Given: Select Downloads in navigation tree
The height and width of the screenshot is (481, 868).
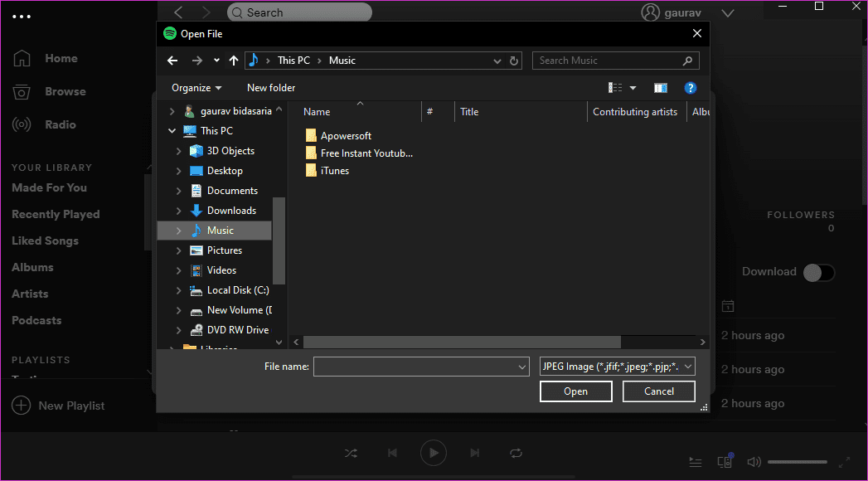Looking at the screenshot, I should coord(223,211).
